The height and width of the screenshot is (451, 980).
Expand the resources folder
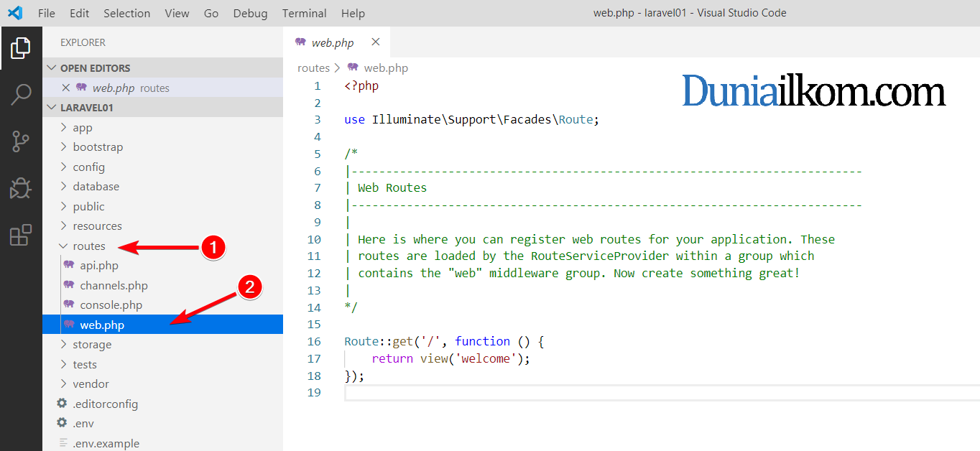[x=162, y=225]
